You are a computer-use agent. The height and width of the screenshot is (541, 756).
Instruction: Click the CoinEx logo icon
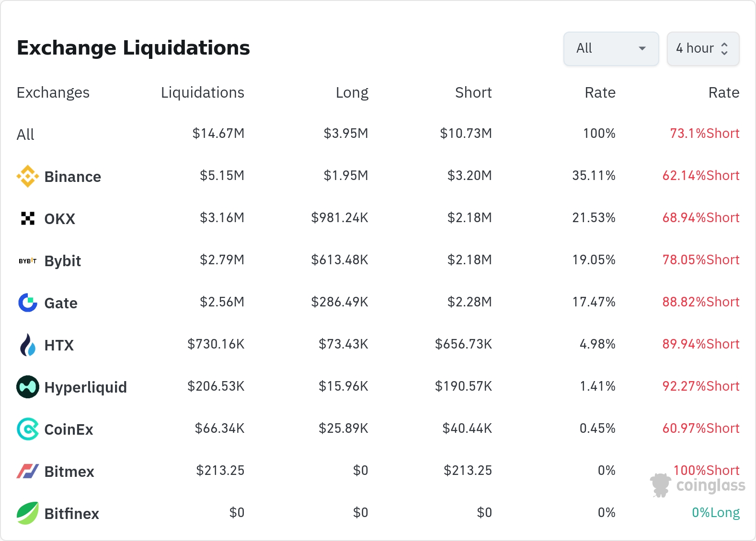[28, 429]
